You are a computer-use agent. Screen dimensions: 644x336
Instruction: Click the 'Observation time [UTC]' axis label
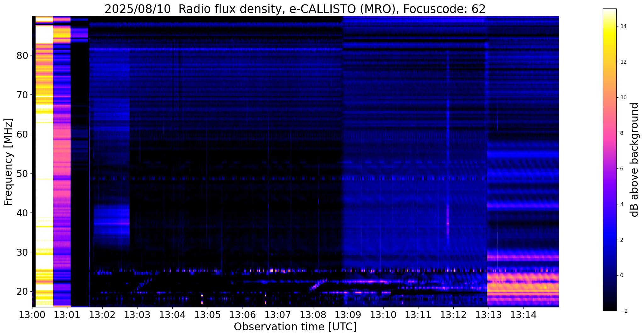[295, 327]
